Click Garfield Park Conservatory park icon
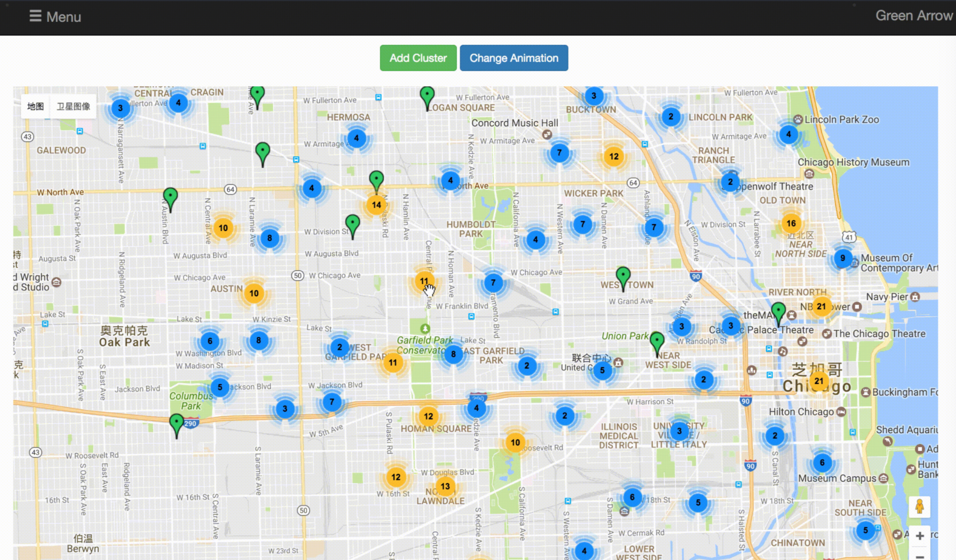This screenshot has height=560, width=956. click(x=425, y=329)
